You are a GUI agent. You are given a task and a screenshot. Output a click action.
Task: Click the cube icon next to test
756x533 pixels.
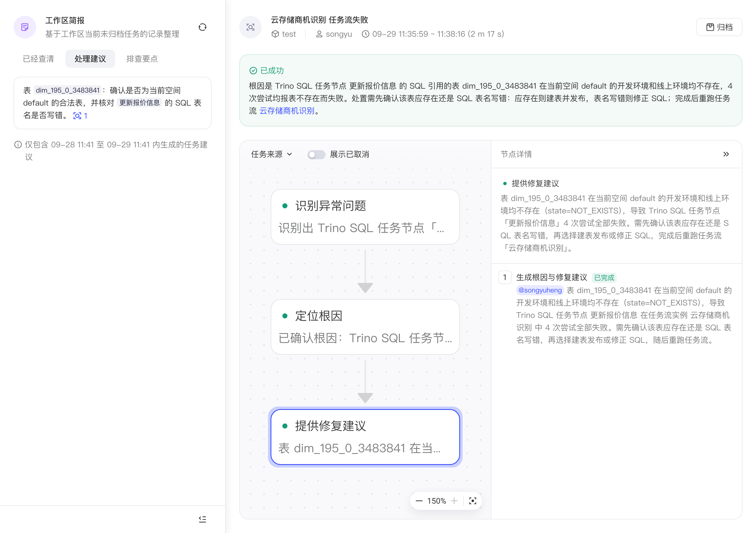pyautogui.click(x=275, y=34)
